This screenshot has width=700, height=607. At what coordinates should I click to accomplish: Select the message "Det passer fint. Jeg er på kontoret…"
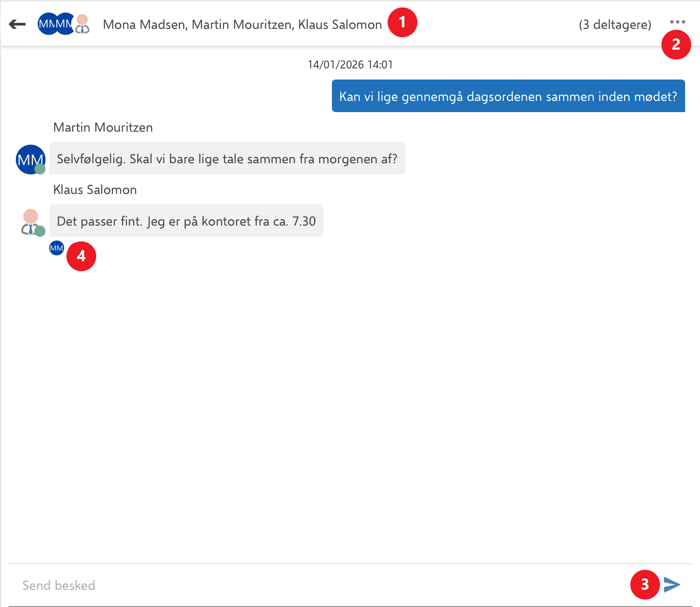186,220
